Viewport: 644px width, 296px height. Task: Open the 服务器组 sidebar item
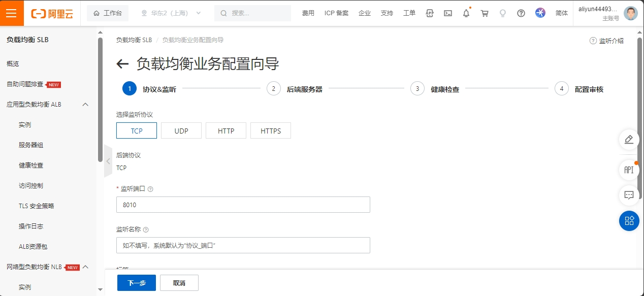(x=31, y=145)
